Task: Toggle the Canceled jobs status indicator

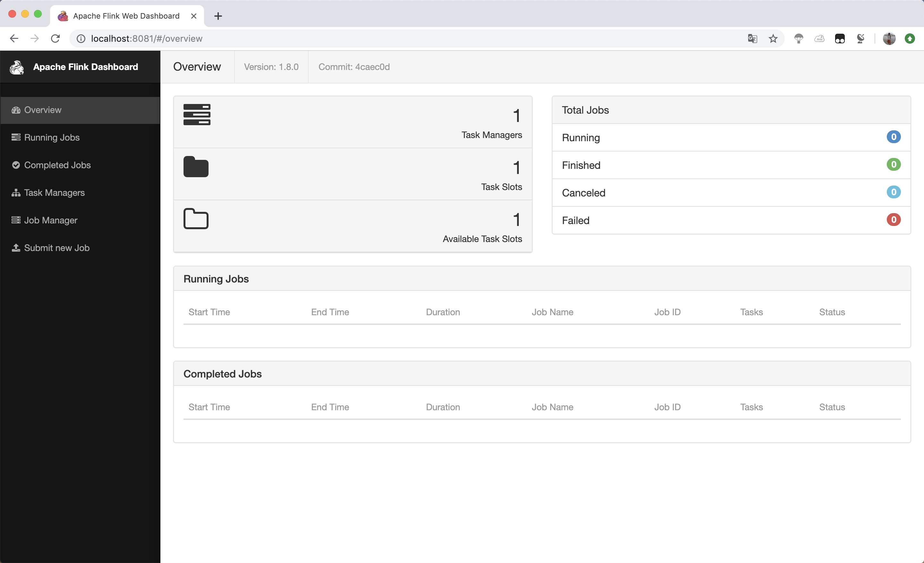Action: click(x=894, y=192)
